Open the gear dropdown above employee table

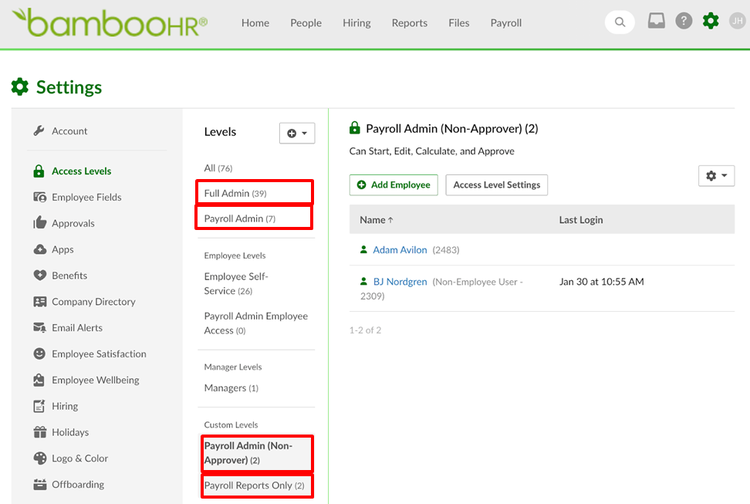tap(716, 175)
